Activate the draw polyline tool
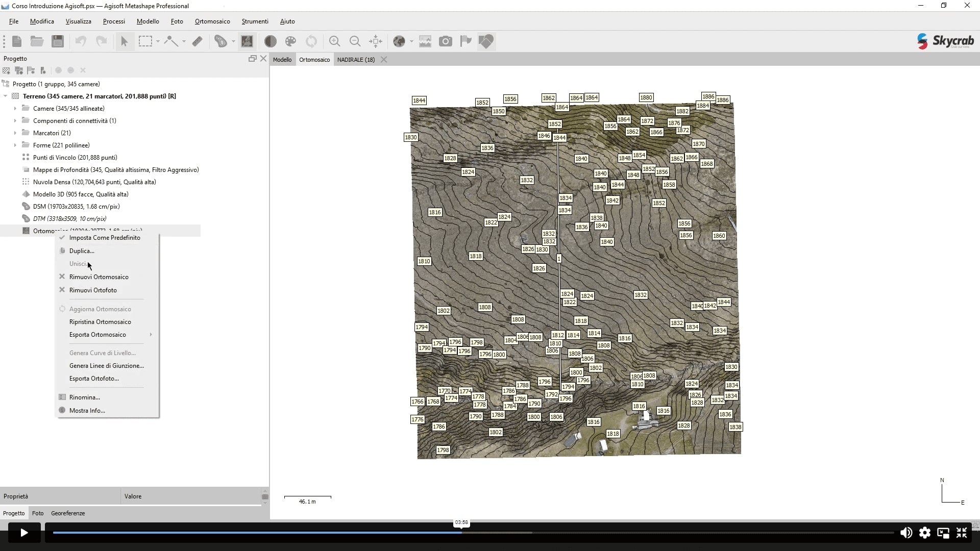 [x=170, y=41]
